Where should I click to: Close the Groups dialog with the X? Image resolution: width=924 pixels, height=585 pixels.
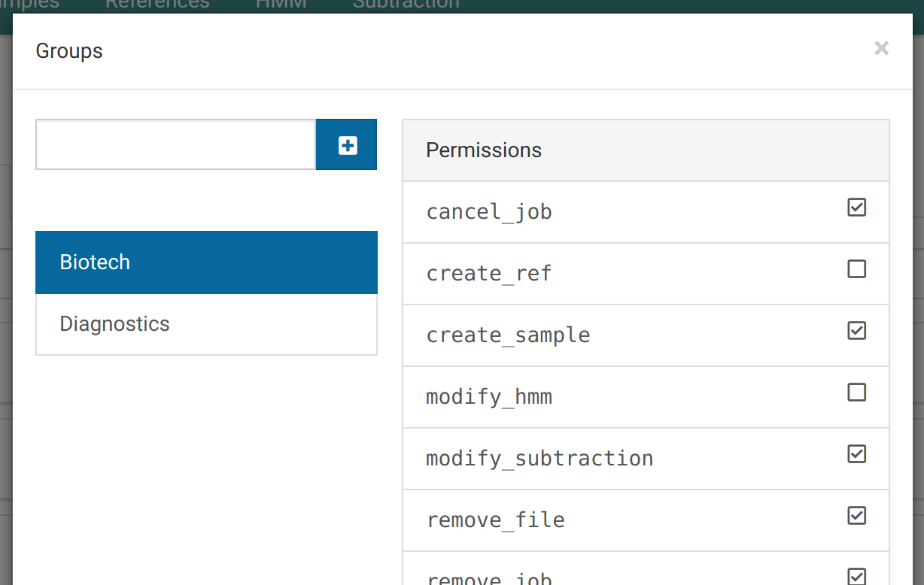881,50
